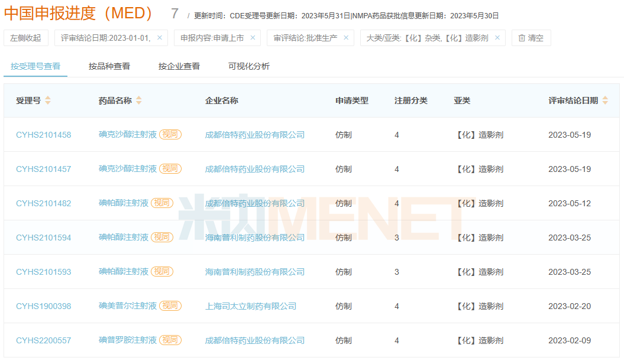Sort by 受理号 column arrows
Viewport: 624px width, 364px height.
(48, 100)
